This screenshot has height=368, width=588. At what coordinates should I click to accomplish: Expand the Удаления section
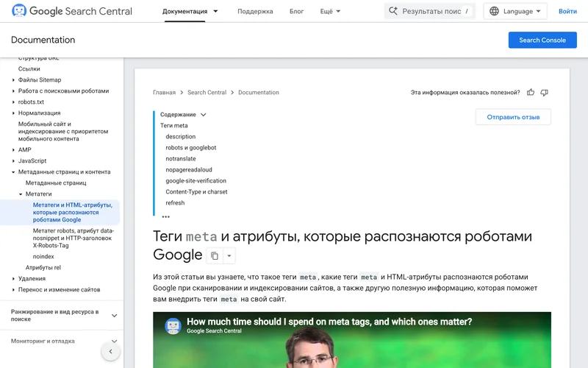point(13,279)
